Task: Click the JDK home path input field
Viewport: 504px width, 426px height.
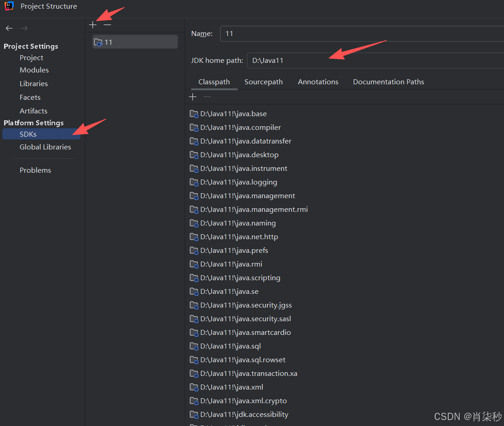Action: pyautogui.click(x=319, y=60)
